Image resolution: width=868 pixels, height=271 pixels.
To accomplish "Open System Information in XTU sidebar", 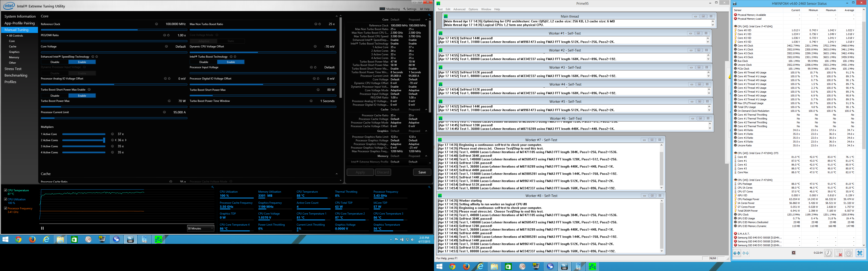I will tap(20, 16).
